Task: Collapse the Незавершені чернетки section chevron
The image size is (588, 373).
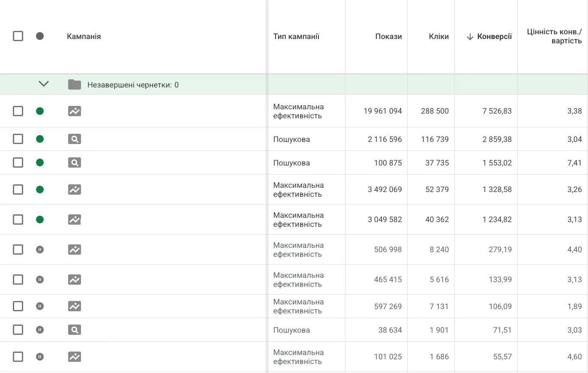Action: click(44, 84)
